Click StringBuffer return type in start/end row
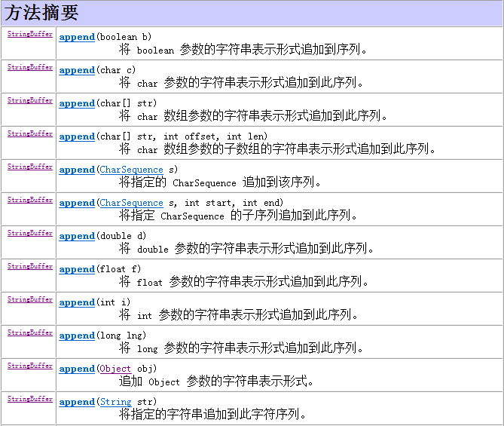The image size is (504, 426). (x=30, y=200)
